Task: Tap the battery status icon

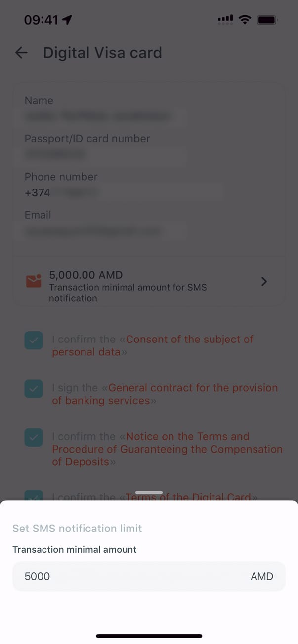Action: pos(267,20)
